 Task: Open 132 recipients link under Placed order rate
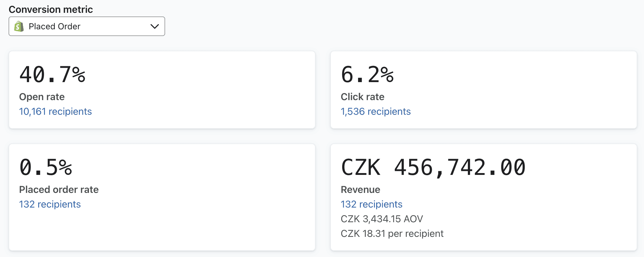(x=50, y=204)
